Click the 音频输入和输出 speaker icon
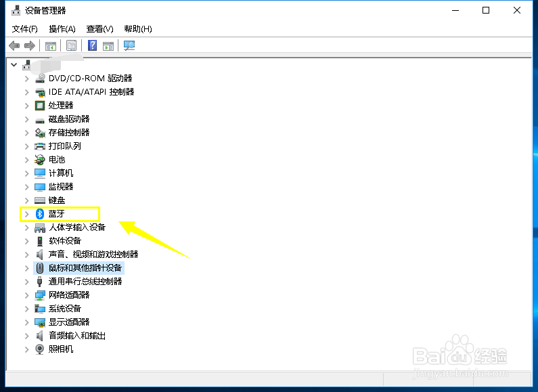Image resolution: width=538 pixels, height=392 pixels. coord(40,336)
